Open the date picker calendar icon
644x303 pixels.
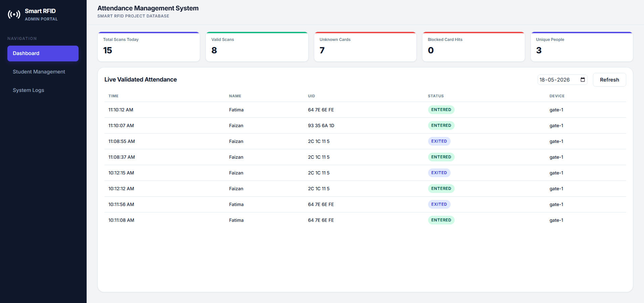(583, 80)
